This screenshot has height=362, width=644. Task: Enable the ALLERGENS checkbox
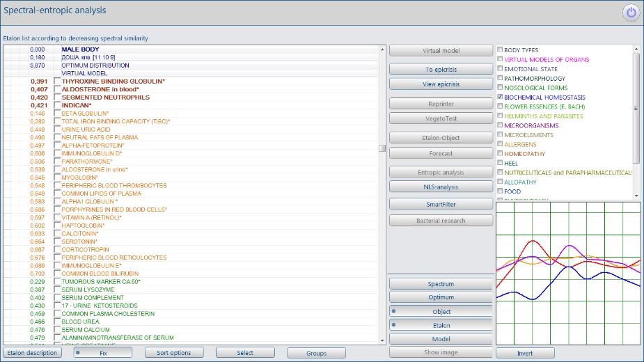coord(500,144)
